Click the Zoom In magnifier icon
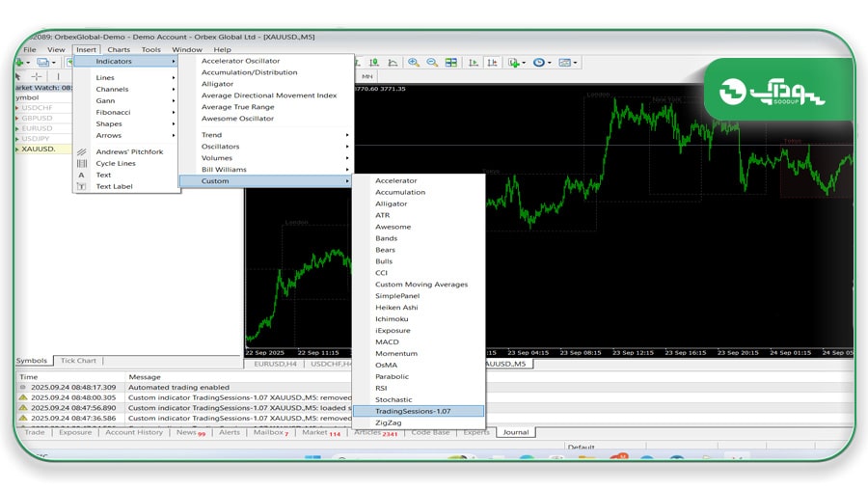This screenshot has width=868, height=490. coord(414,63)
